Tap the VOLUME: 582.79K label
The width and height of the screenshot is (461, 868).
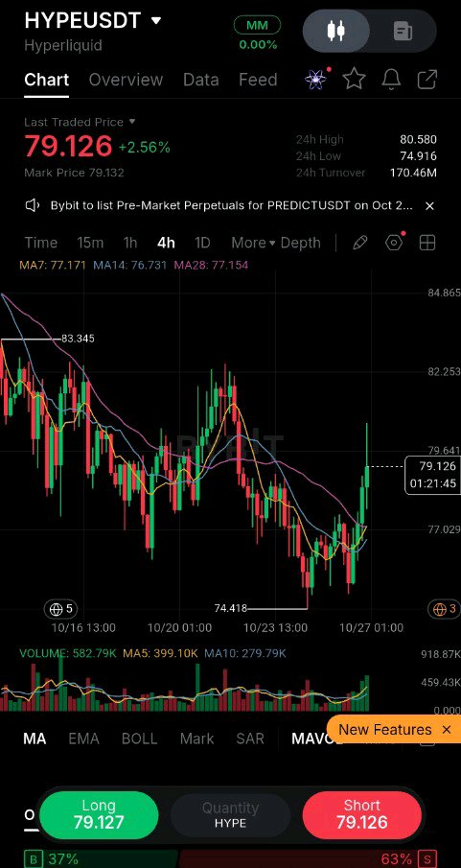pyautogui.click(x=68, y=654)
